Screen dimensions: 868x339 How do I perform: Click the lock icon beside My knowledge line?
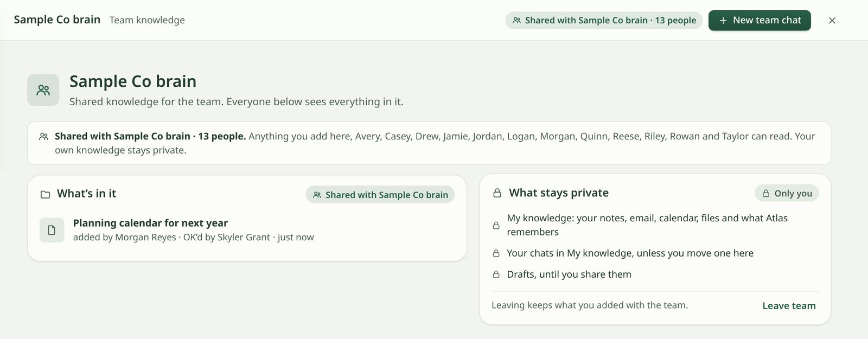tap(496, 225)
